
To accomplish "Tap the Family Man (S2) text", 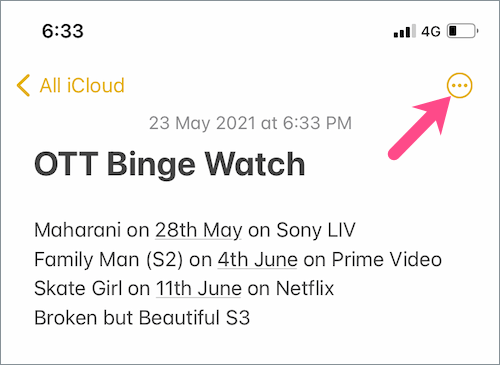I will 109,260.
